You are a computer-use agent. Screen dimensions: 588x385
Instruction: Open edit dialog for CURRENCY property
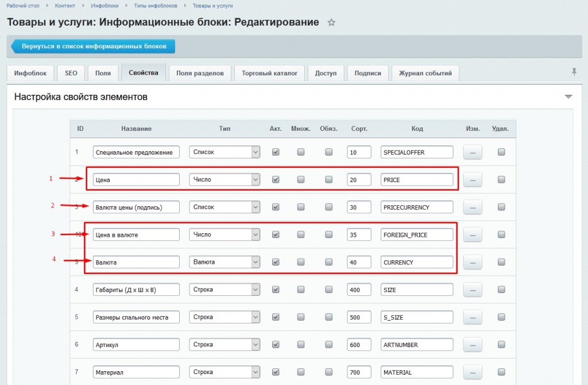(x=473, y=262)
